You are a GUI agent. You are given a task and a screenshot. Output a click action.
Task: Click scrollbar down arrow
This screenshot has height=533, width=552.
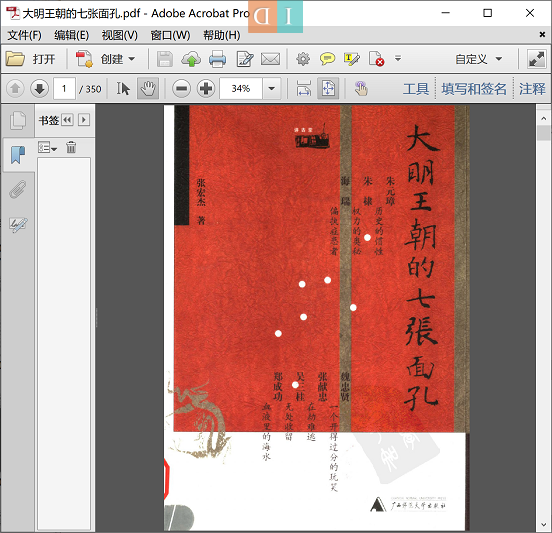tap(544, 525)
